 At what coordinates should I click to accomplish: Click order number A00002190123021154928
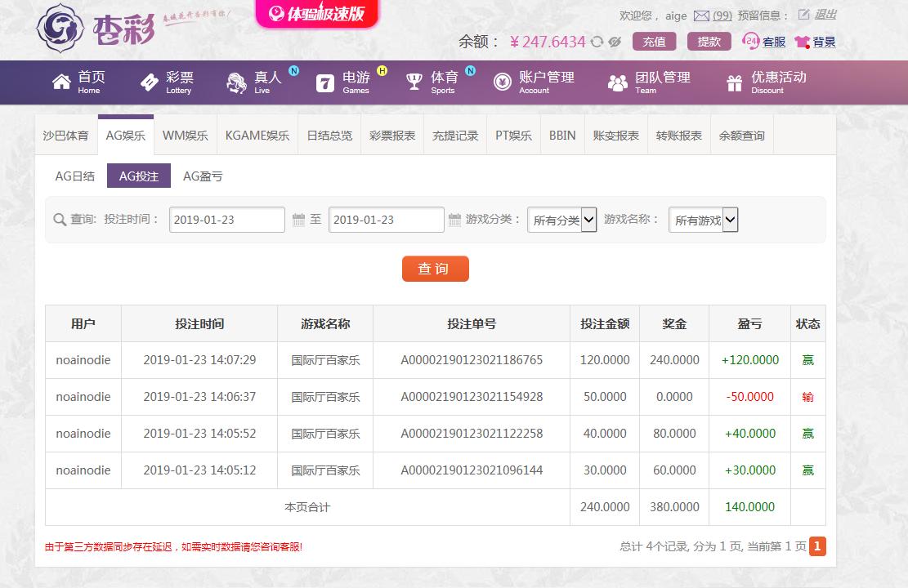click(x=472, y=396)
